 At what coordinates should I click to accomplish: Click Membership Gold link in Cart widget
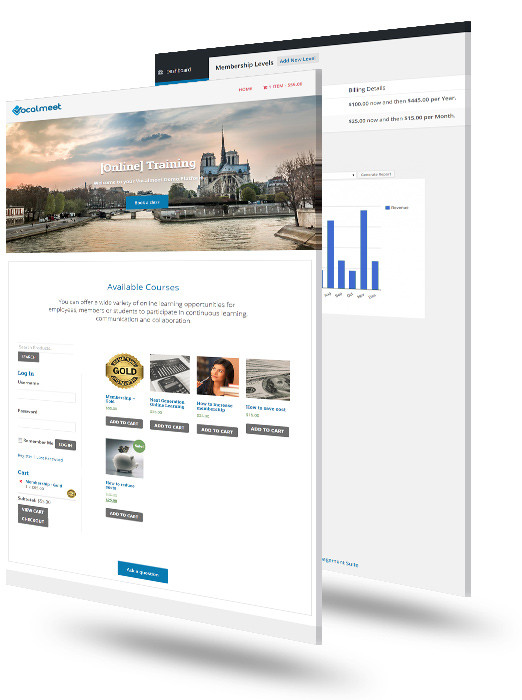click(x=43, y=483)
